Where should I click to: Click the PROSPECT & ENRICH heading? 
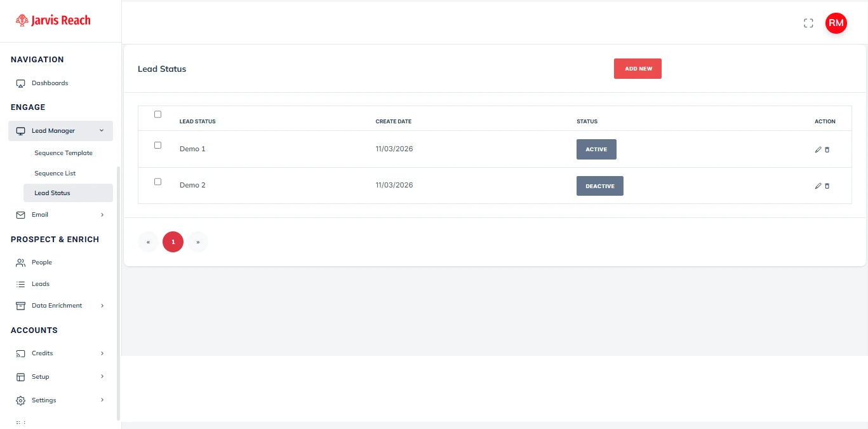(55, 240)
